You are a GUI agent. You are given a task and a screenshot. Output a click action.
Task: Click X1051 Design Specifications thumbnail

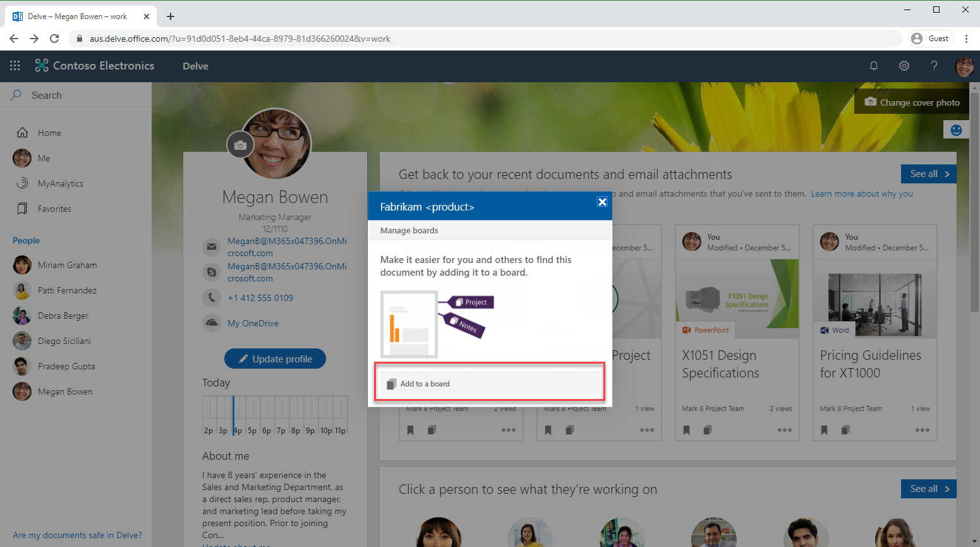[737, 298]
